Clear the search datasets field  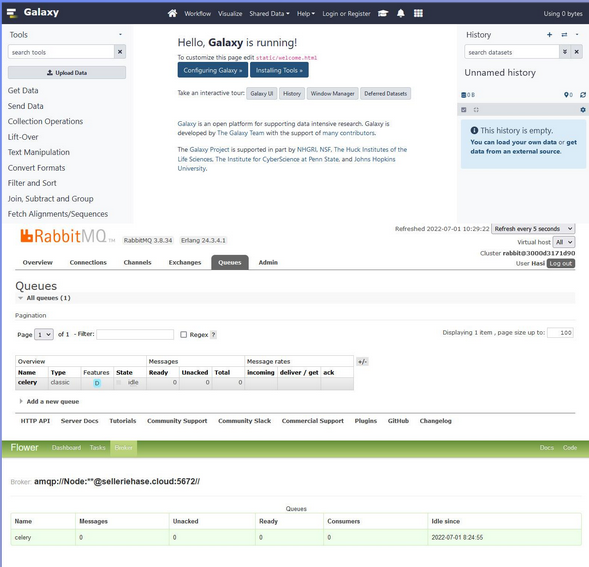pyautogui.click(x=577, y=52)
